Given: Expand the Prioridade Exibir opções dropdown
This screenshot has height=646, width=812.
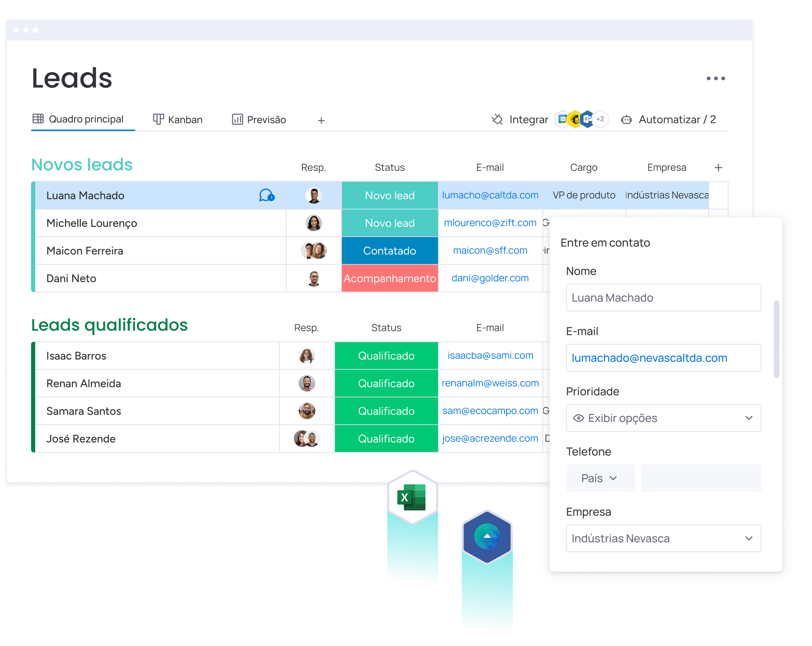Looking at the screenshot, I should click(x=663, y=418).
